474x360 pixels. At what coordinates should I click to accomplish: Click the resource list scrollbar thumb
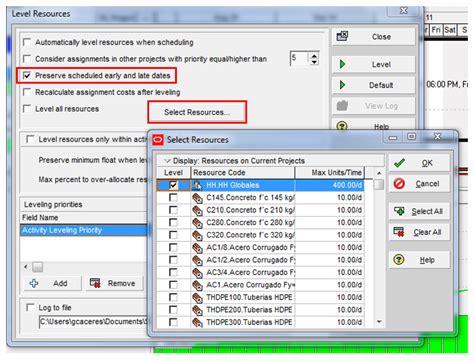click(379, 184)
